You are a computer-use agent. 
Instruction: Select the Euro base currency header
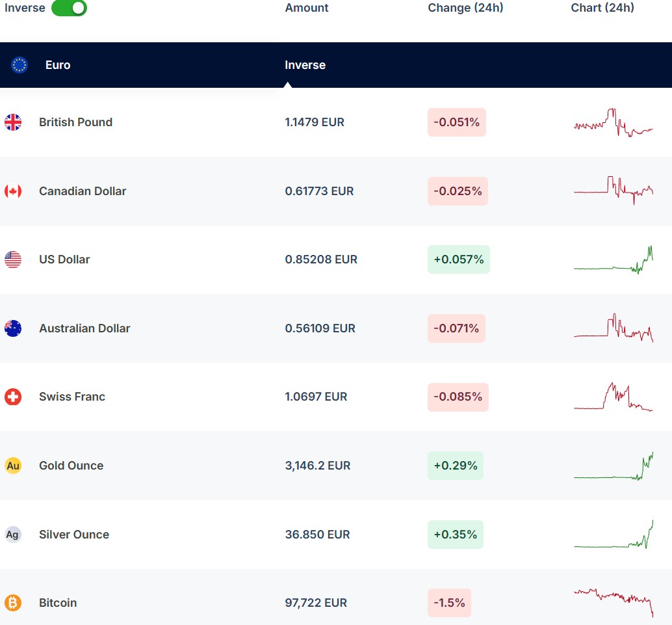(58, 65)
